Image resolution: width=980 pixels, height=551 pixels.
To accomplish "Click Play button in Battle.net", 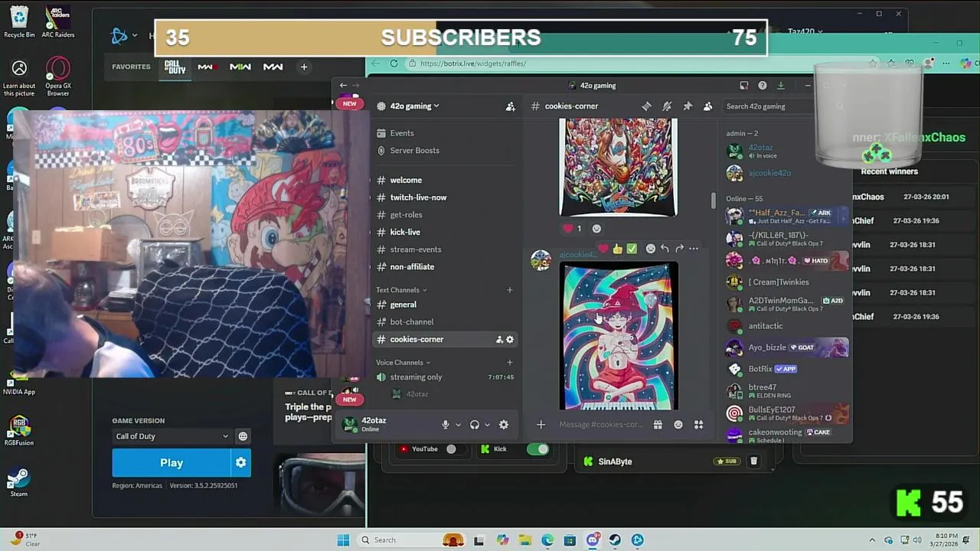I will (x=171, y=463).
